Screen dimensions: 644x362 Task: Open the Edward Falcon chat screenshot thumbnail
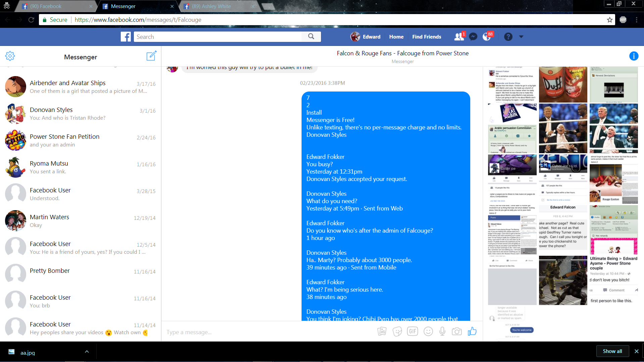(x=563, y=230)
